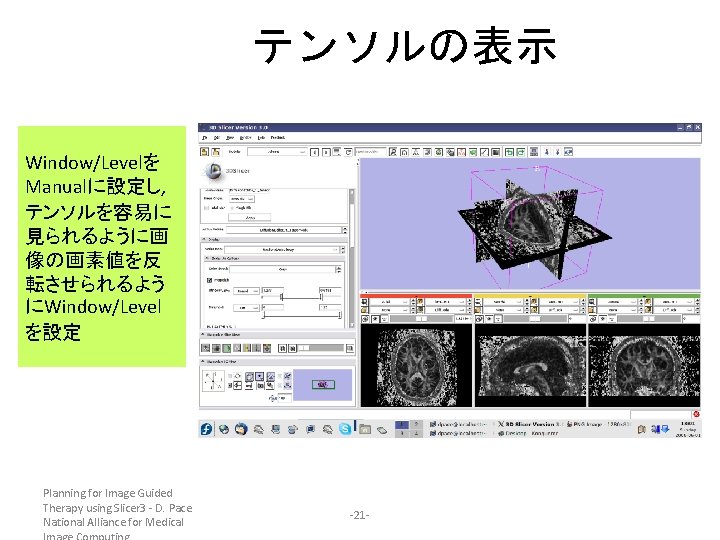Click the load scene toolbar icon
The height and width of the screenshot is (540, 720).
coord(204,152)
